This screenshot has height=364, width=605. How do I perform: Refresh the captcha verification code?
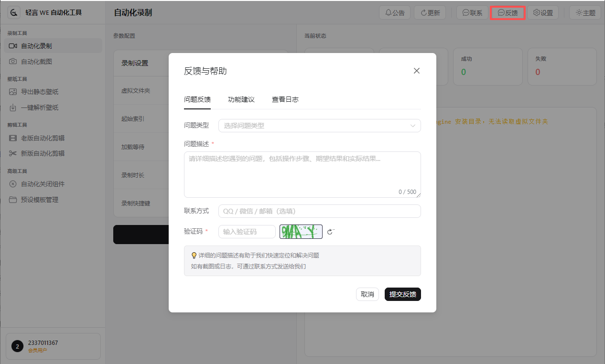coord(331,231)
